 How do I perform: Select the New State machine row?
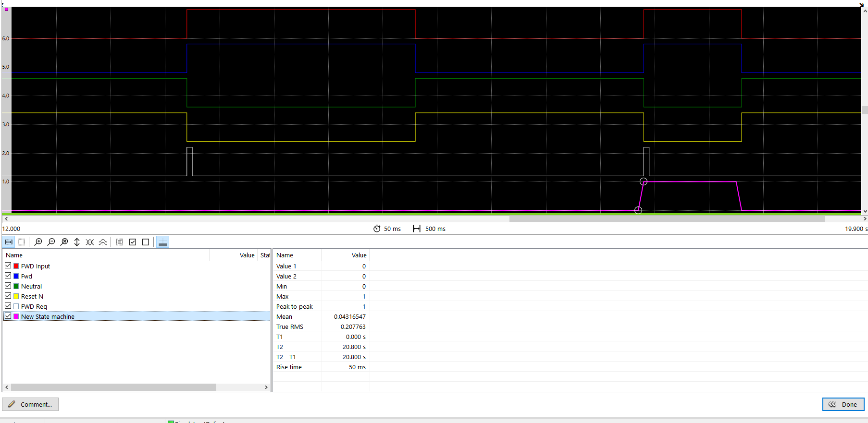(x=136, y=316)
